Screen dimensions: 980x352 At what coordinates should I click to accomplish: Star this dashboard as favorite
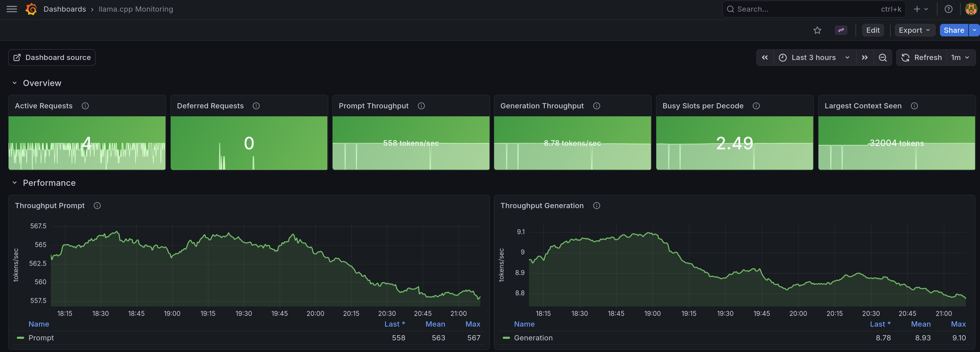817,30
